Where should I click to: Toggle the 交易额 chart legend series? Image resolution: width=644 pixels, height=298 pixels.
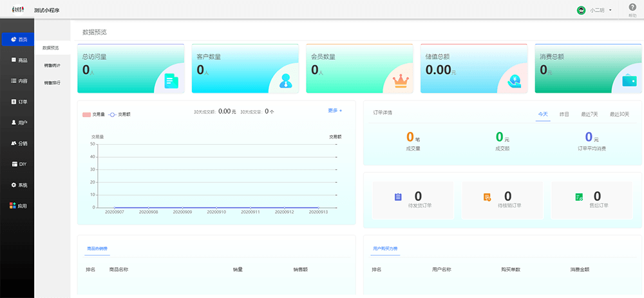[x=119, y=114]
